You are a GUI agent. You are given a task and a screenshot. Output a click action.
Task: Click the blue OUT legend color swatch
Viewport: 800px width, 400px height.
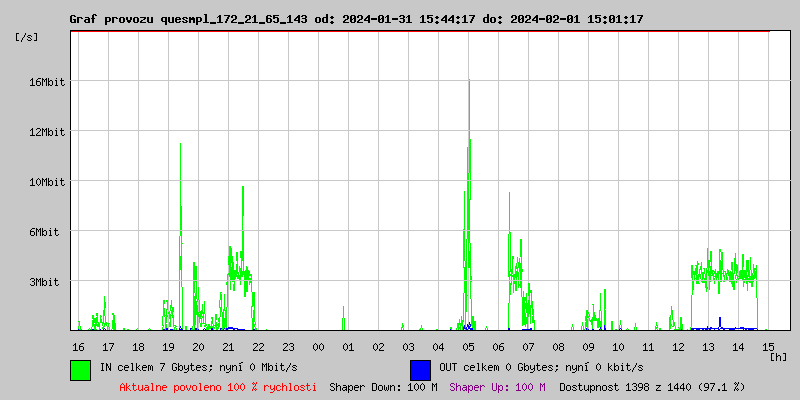pos(420,369)
